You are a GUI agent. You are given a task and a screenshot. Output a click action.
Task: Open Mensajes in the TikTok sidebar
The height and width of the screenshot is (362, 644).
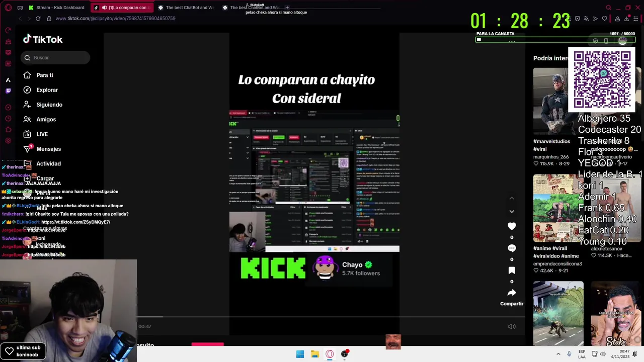(x=49, y=149)
